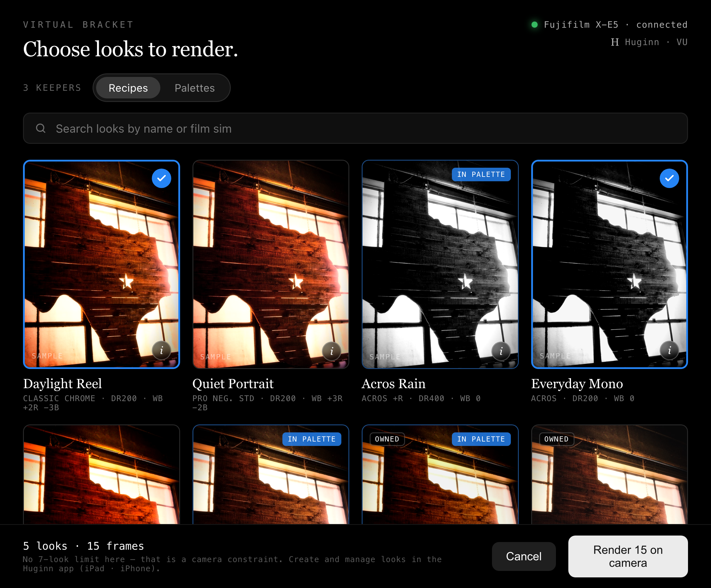This screenshot has height=588, width=711.
Task: Click 'Fujifilm X-E5 · connected' status text
Action: [x=615, y=24]
